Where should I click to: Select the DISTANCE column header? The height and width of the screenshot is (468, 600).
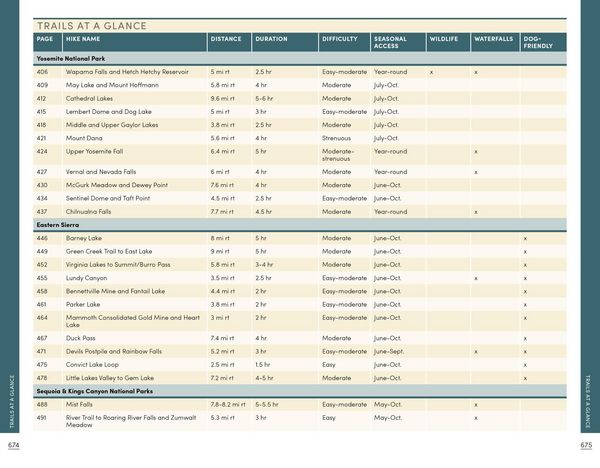pyautogui.click(x=226, y=39)
